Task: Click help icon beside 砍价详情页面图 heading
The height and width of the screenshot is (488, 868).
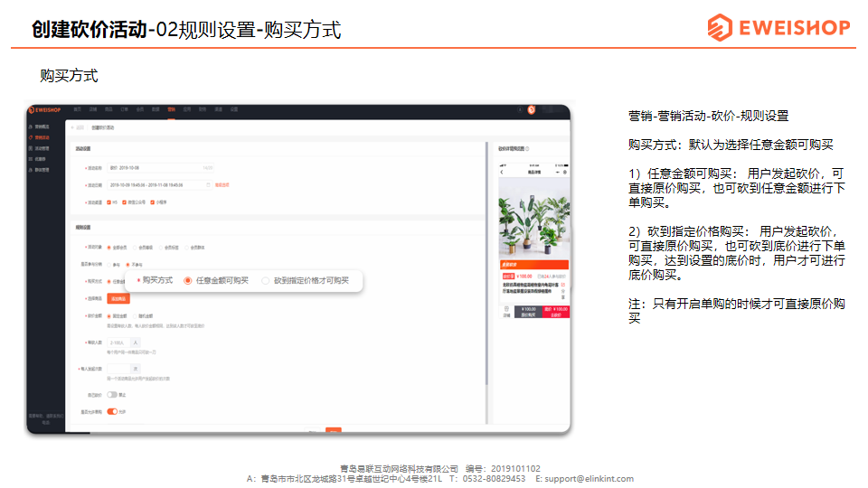Action: [527, 149]
